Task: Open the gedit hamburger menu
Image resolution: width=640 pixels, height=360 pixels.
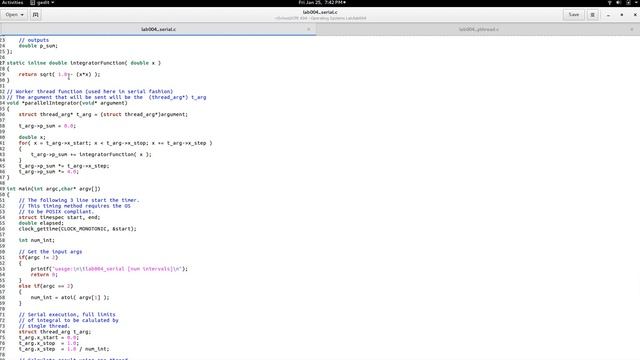Action: coord(592,15)
